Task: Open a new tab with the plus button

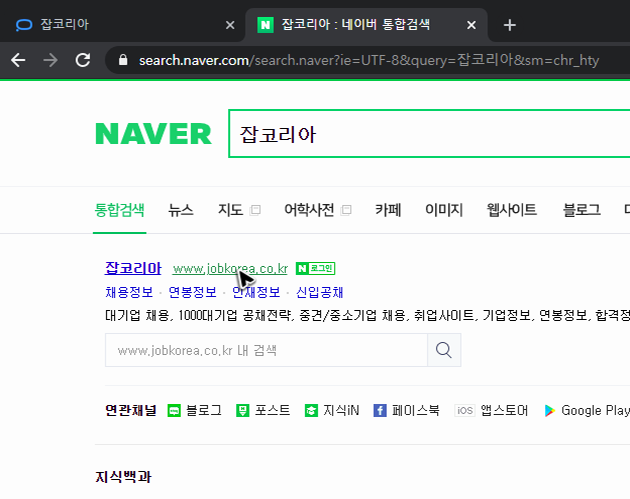Action: pyautogui.click(x=509, y=25)
